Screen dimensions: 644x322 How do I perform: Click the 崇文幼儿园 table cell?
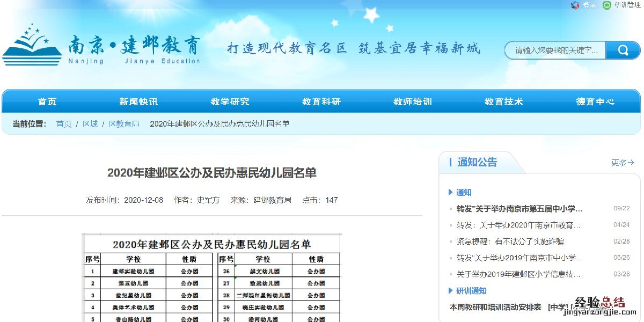265,272
